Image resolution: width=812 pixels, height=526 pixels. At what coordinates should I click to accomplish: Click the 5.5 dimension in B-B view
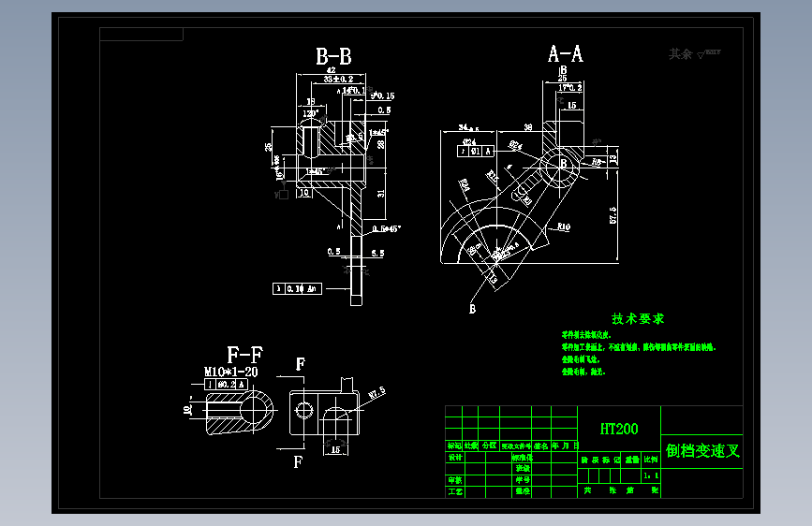tap(377, 253)
